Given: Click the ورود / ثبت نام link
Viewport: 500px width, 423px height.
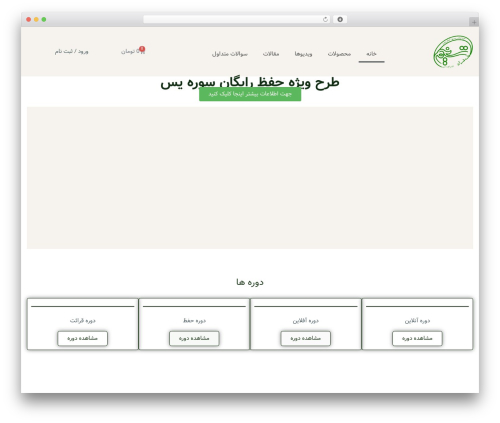Looking at the screenshot, I should [72, 51].
